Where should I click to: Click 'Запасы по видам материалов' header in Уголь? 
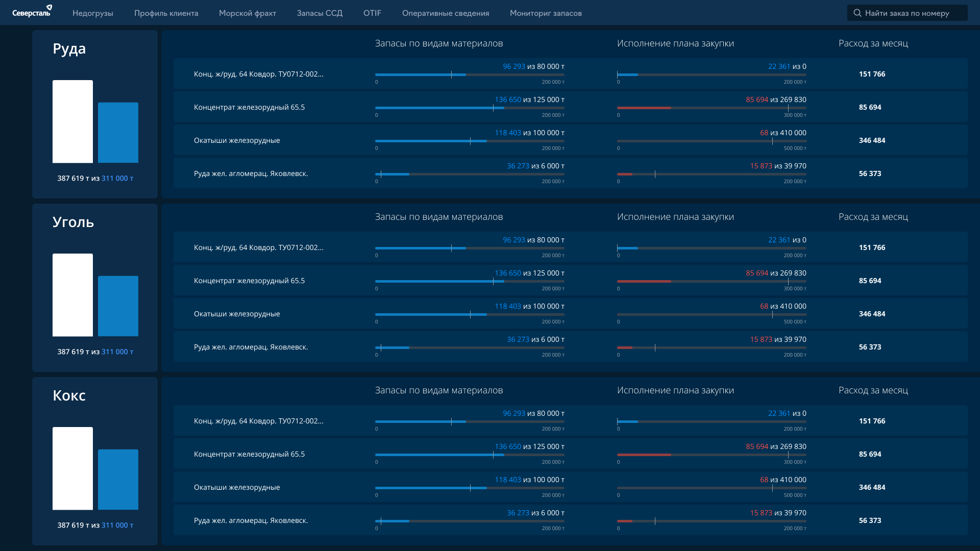click(x=439, y=217)
